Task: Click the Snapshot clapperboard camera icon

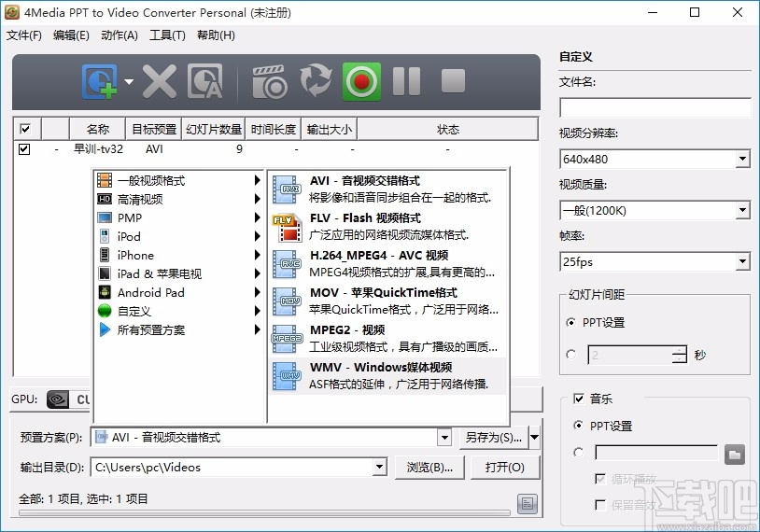Action: [x=270, y=81]
